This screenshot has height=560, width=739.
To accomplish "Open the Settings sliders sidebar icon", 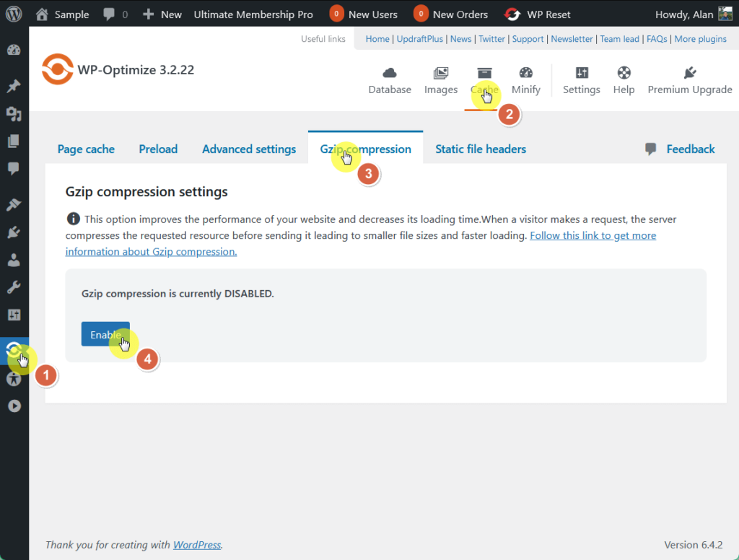I will click(14, 315).
